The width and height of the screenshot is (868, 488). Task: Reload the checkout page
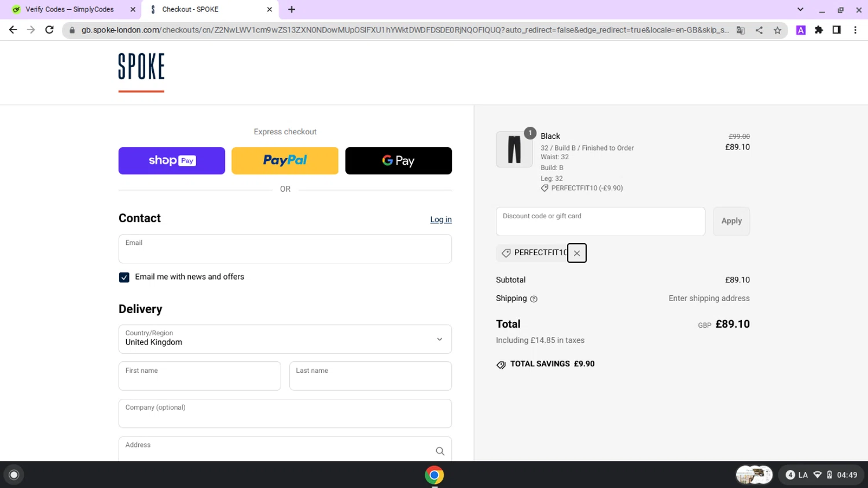coord(50,30)
